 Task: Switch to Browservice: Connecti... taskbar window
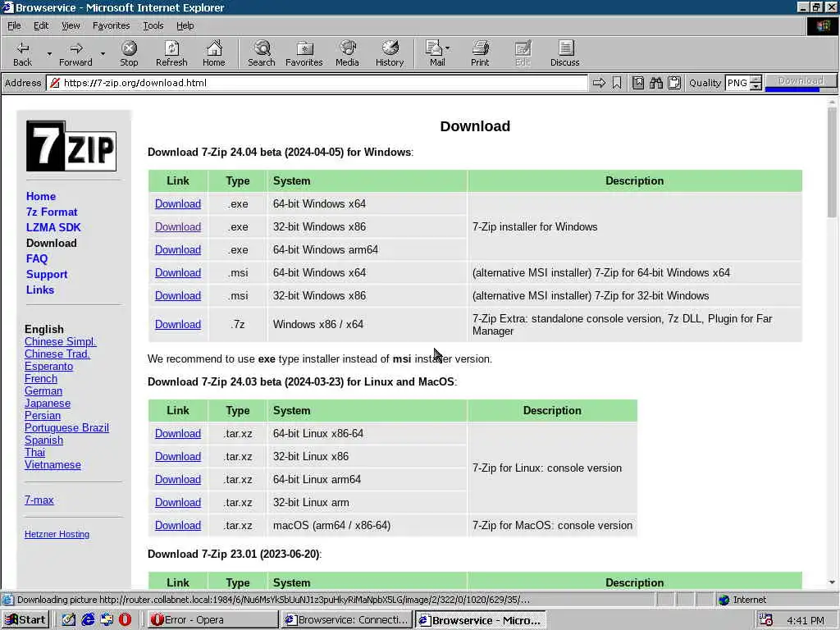[x=345, y=620]
